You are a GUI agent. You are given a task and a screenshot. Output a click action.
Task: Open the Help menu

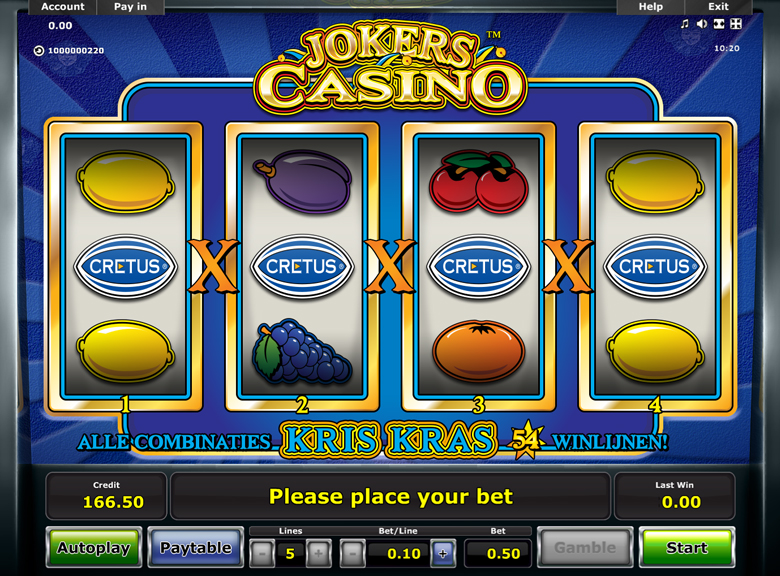651,7
